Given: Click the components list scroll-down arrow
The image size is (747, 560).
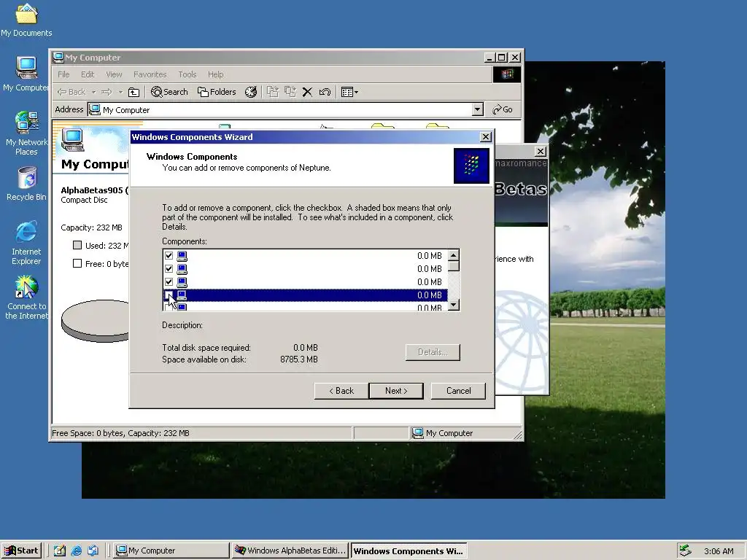Looking at the screenshot, I should pos(454,305).
